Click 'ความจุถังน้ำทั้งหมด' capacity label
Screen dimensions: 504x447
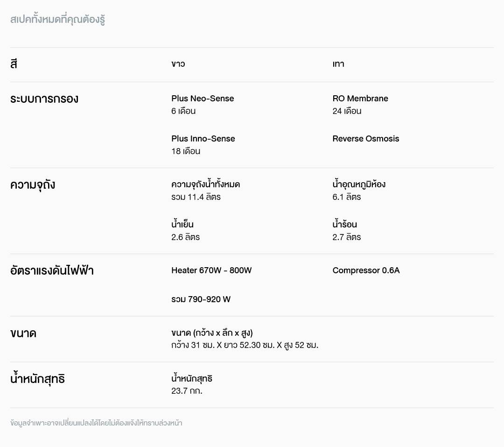click(205, 184)
